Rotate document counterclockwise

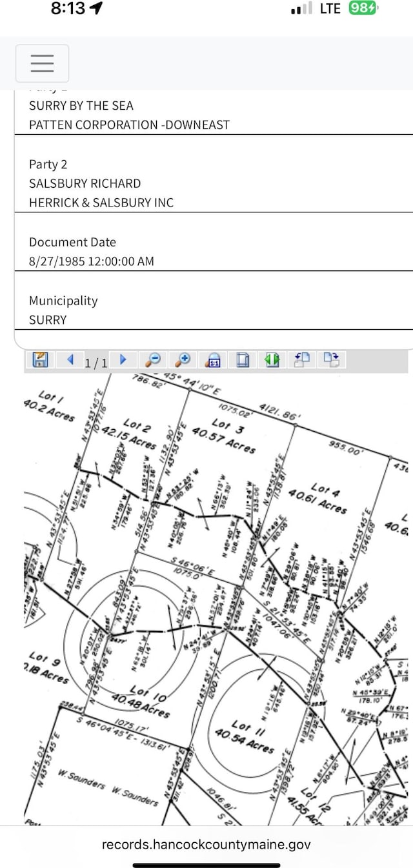(x=302, y=360)
